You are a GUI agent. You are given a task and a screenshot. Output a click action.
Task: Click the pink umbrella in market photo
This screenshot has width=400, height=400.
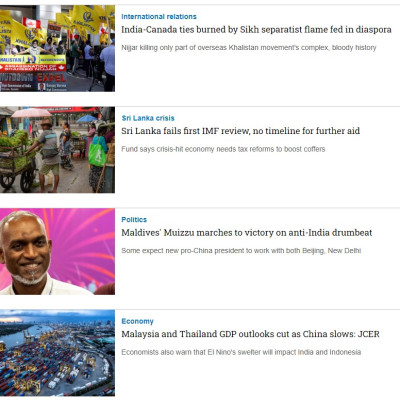(x=31, y=112)
